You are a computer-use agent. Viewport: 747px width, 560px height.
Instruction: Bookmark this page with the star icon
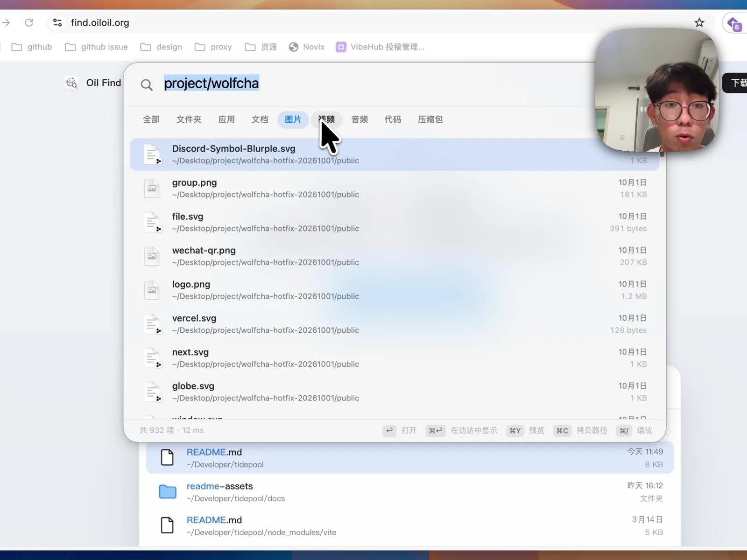(x=699, y=22)
